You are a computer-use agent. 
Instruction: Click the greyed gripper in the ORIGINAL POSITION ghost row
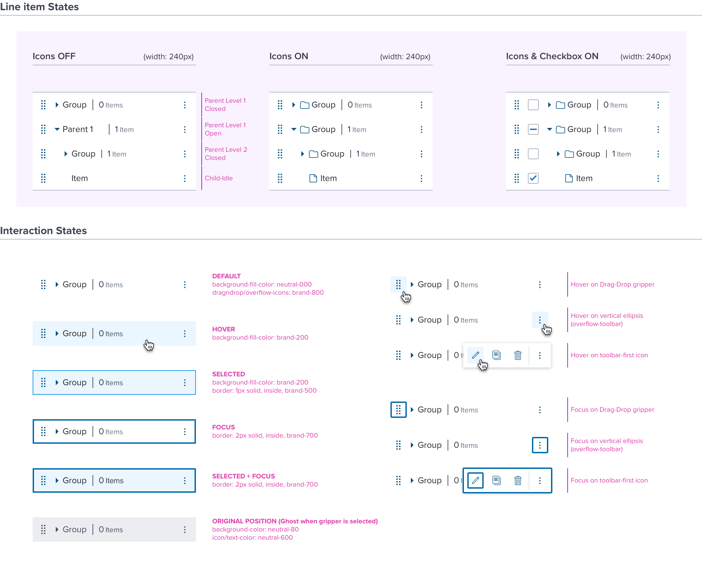(43, 529)
